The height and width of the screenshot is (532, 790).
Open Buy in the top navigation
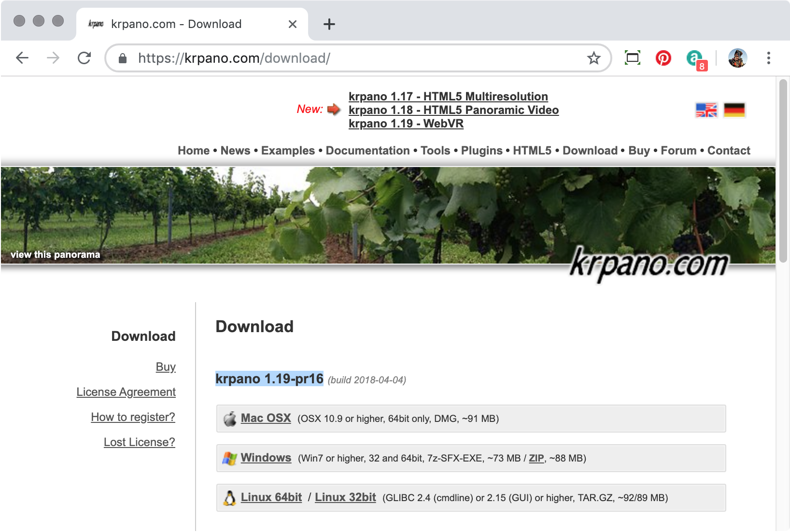pos(639,151)
